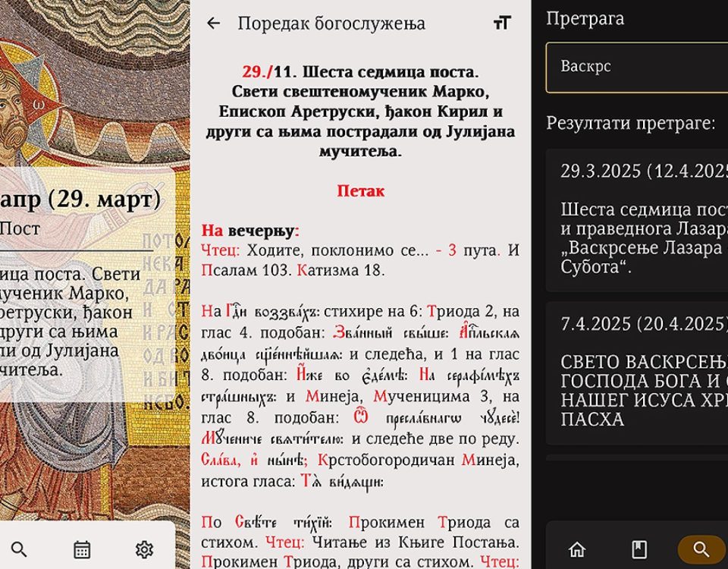Open the calendar icon in the light navigation bar
The image size is (728, 569).
(x=82, y=549)
